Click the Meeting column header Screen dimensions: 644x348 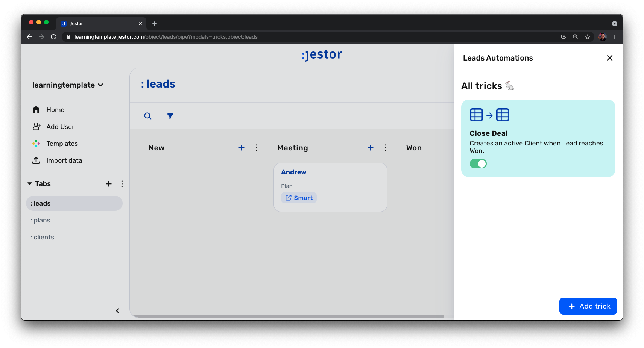click(293, 148)
